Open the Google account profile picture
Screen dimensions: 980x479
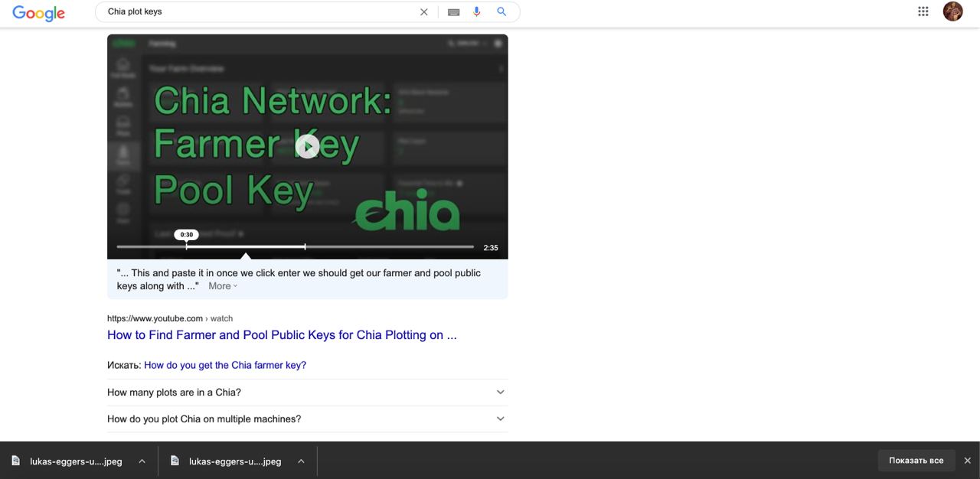(x=952, y=11)
